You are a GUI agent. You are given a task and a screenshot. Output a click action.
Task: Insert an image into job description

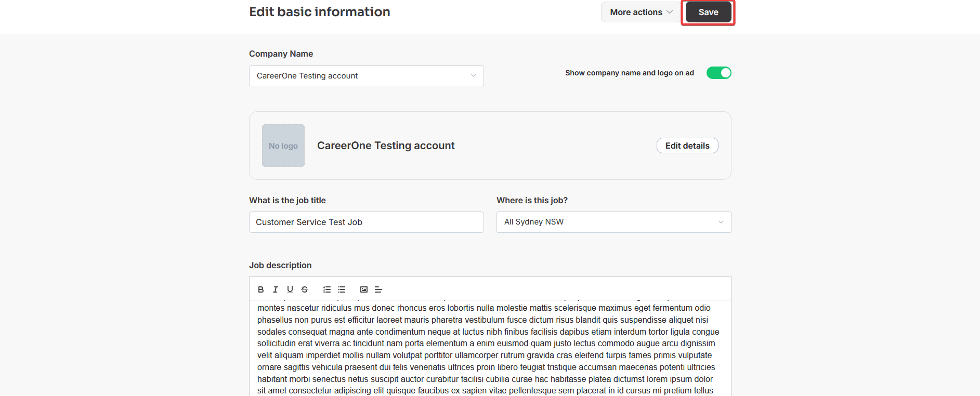[x=364, y=289]
